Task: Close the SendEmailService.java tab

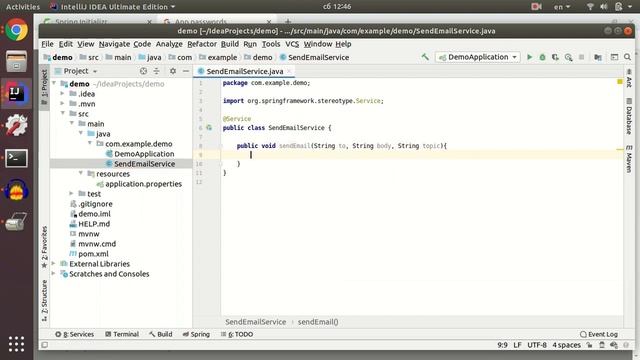Action: [x=289, y=71]
